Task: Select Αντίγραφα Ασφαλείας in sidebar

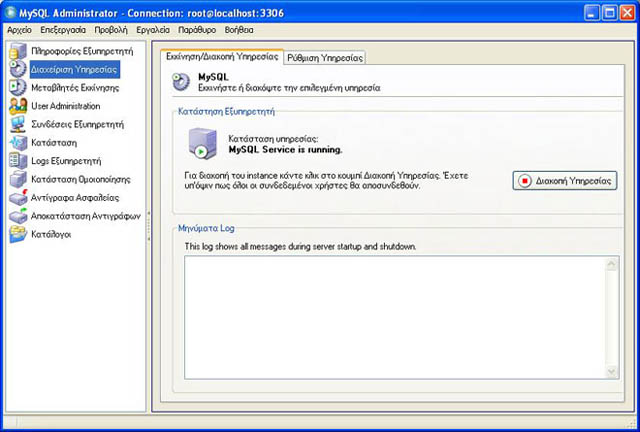Action: [x=75, y=198]
